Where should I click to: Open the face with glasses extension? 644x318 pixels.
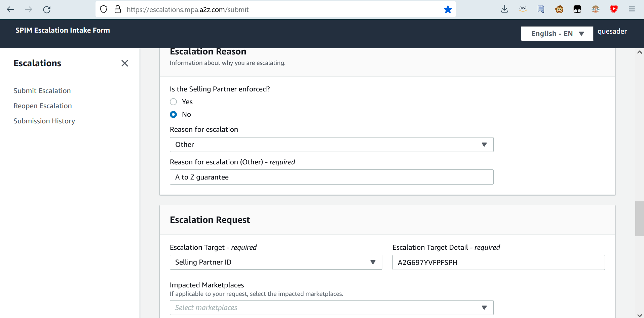tap(595, 9)
